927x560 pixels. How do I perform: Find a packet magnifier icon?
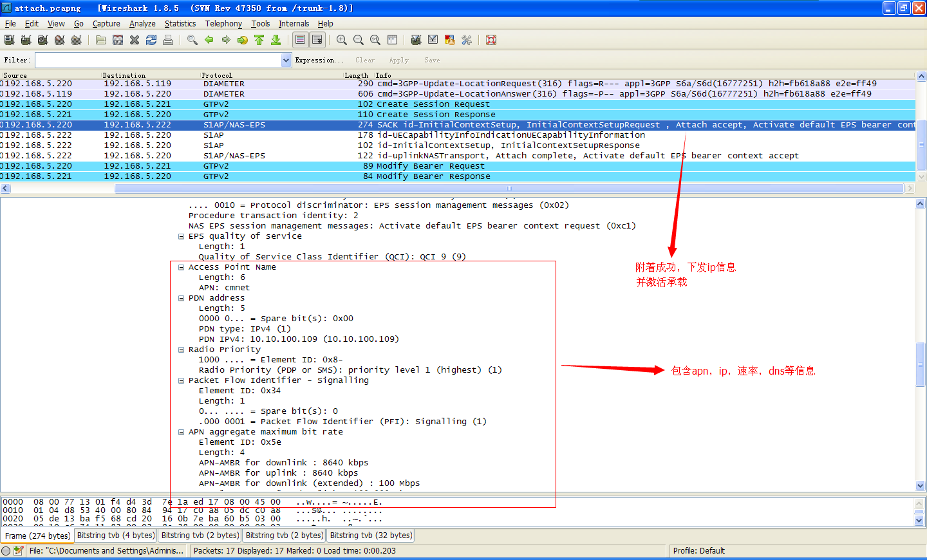click(192, 40)
